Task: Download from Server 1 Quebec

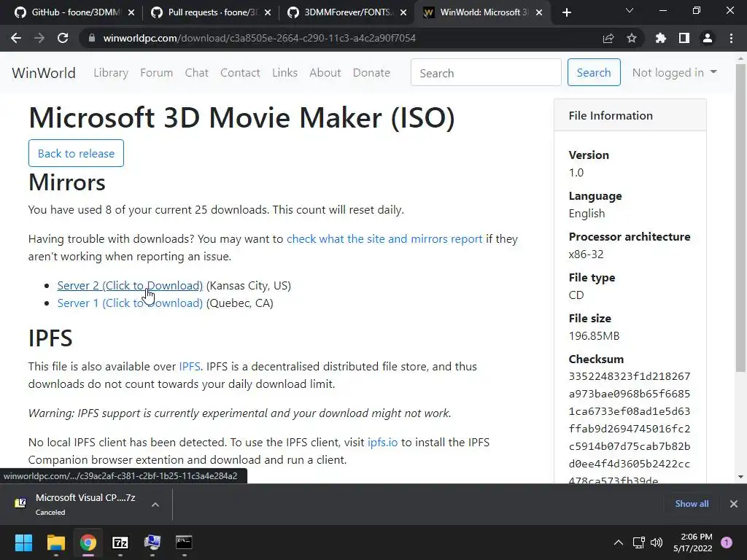Action: pos(130,303)
